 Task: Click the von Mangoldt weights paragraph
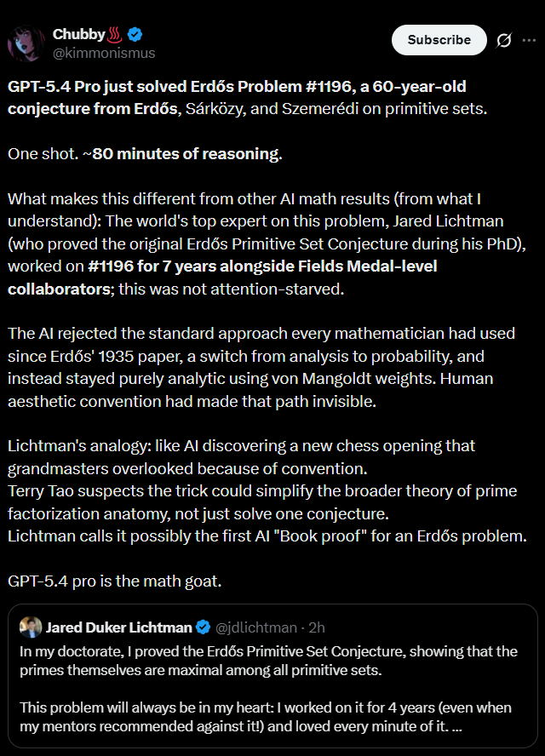(261, 368)
